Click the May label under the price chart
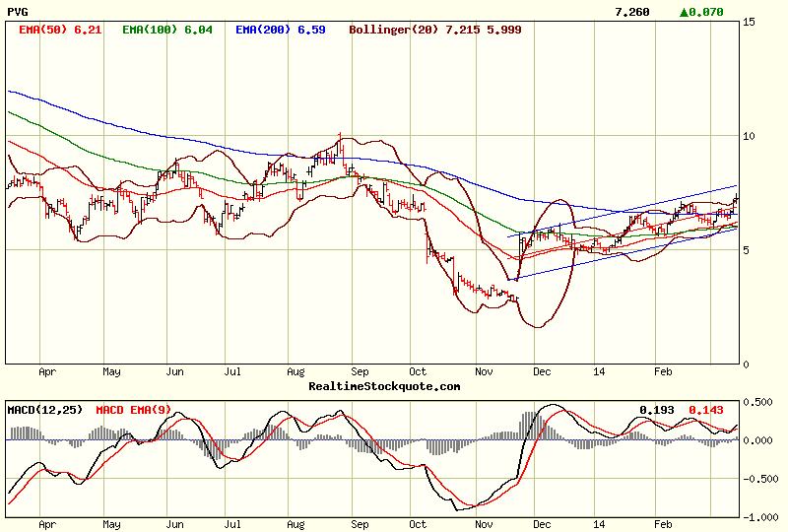Viewport: 788px width, 532px height. (111, 372)
